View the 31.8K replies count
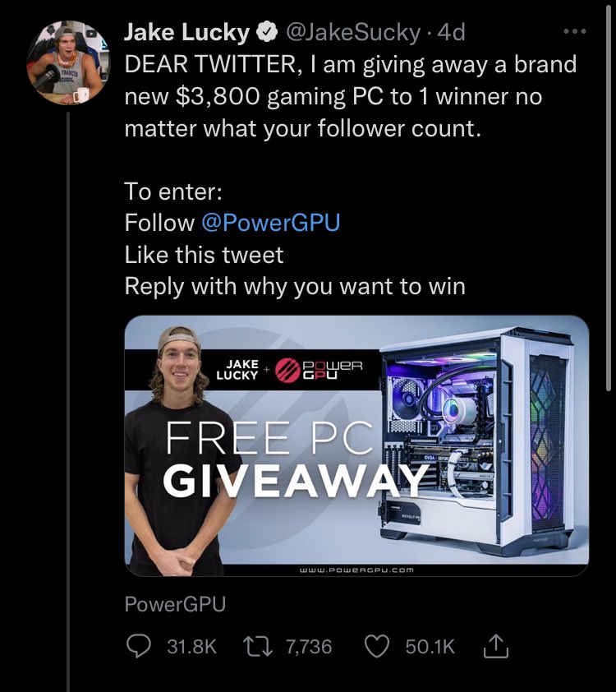Image resolution: width=616 pixels, height=692 pixels. 191,647
